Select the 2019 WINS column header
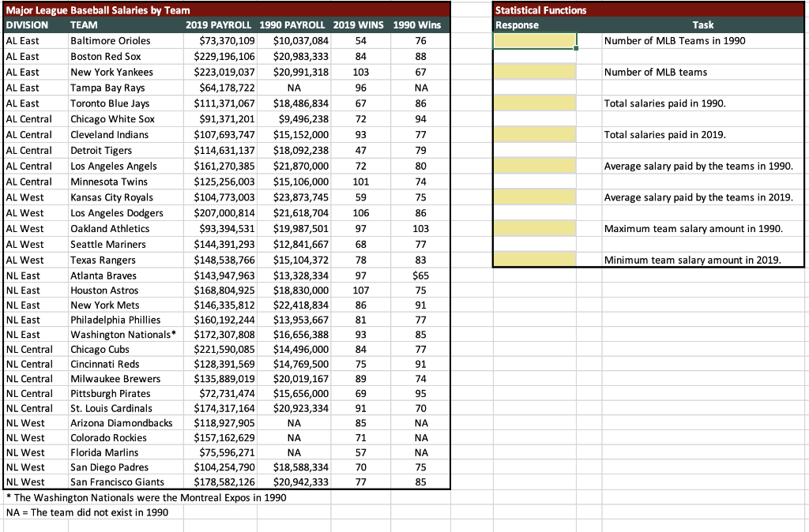The image size is (809, 532). [359, 24]
